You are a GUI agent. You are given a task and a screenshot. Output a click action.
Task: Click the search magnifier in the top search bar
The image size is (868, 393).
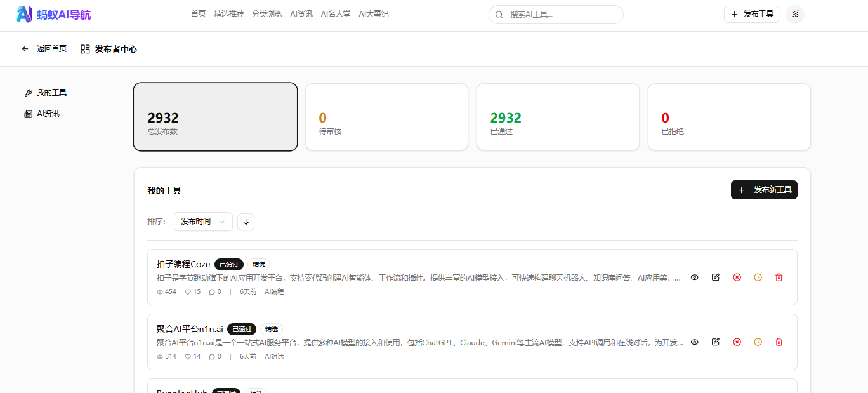tap(499, 14)
